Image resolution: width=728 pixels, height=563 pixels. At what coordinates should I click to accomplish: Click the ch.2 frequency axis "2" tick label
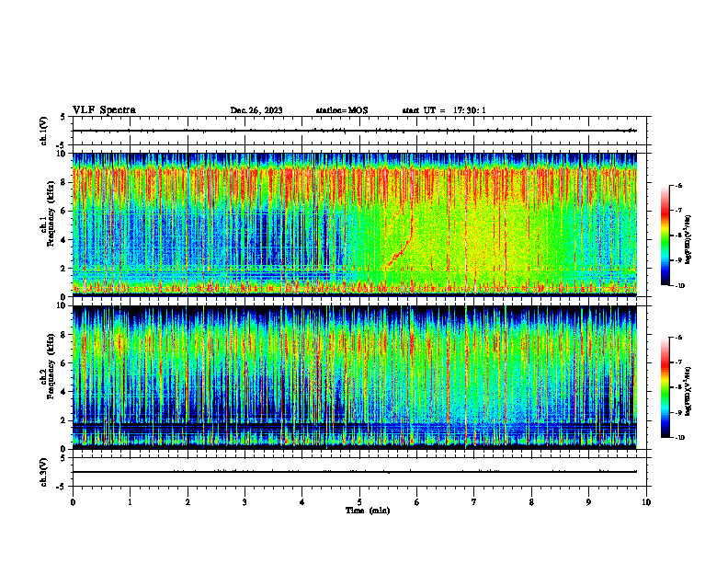[x=64, y=420]
